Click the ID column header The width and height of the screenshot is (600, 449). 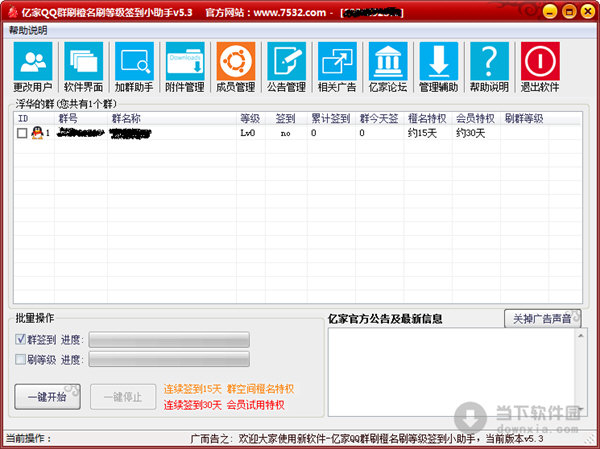[x=34, y=119]
